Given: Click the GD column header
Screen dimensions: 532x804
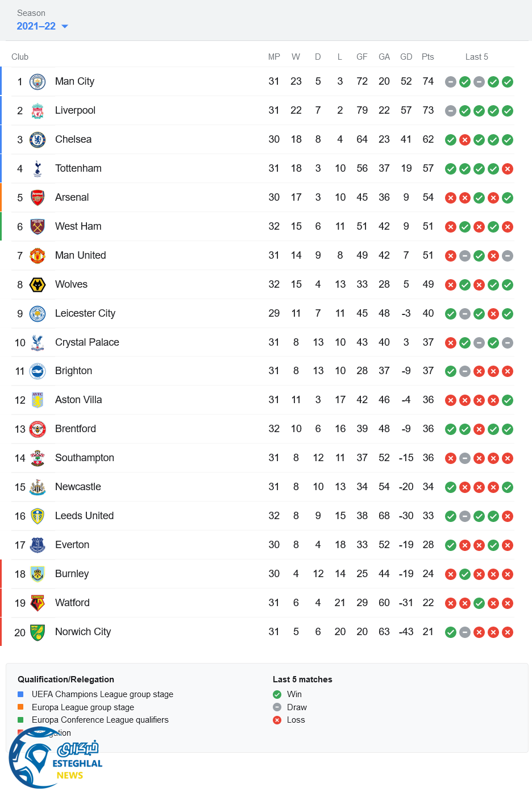Looking at the screenshot, I should click(x=406, y=57).
